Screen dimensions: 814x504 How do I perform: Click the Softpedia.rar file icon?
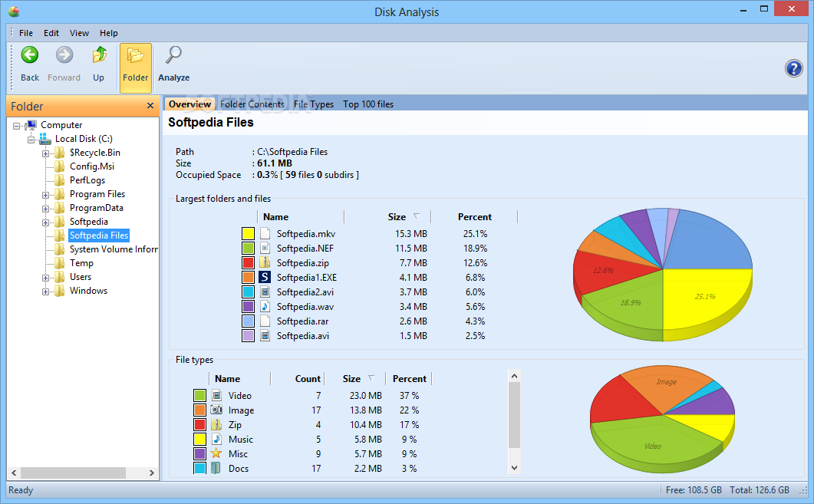click(265, 321)
